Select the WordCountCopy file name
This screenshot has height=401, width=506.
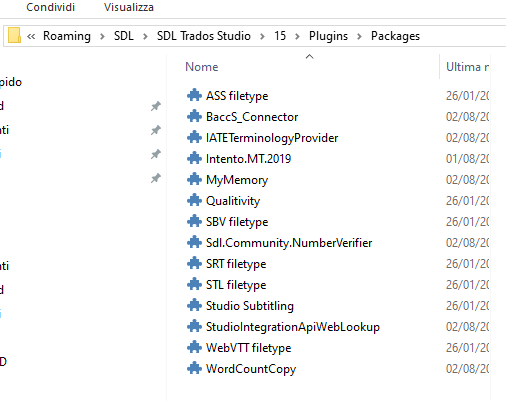point(251,369)
